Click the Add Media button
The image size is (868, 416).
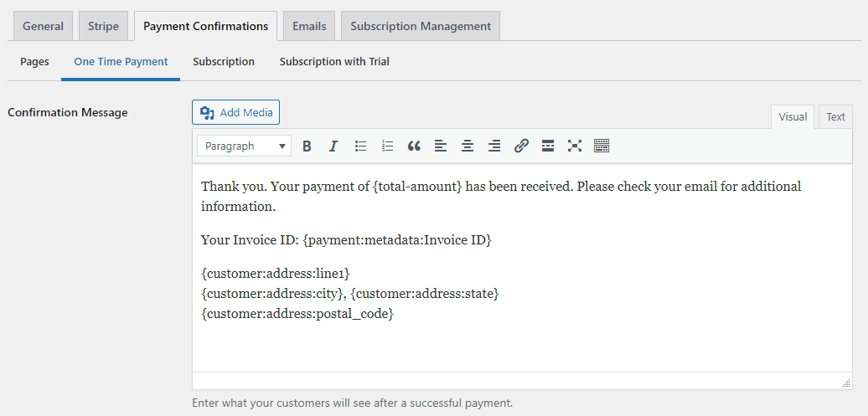click(235, 112)
